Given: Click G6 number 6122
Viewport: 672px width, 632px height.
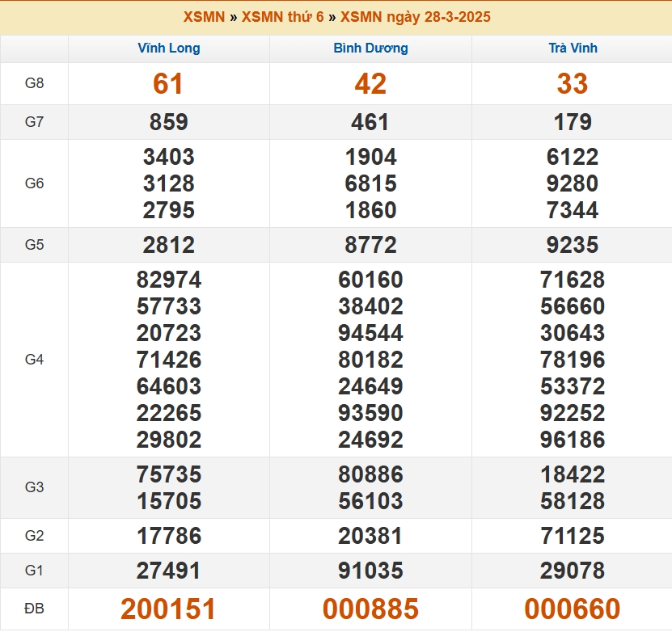Looking at the screenshot, I should [x=573, y=157].
